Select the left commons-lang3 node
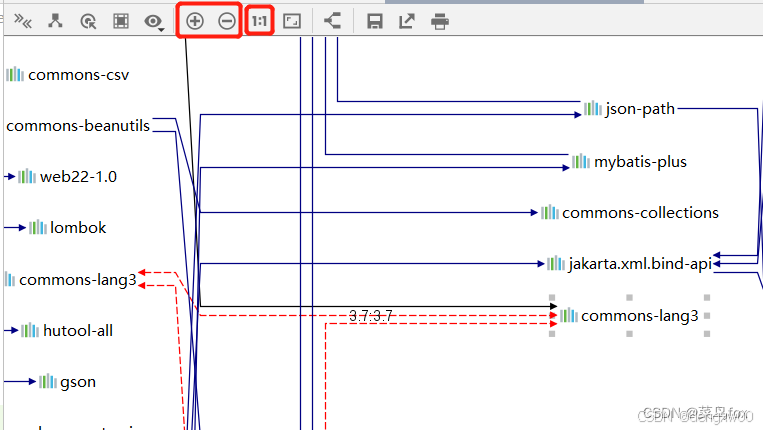Screen dimensions: 763x430 71,280
